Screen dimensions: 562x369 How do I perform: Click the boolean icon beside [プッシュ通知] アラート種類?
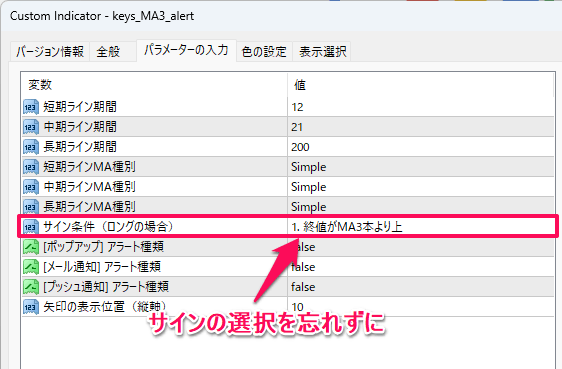coord(31,287)
